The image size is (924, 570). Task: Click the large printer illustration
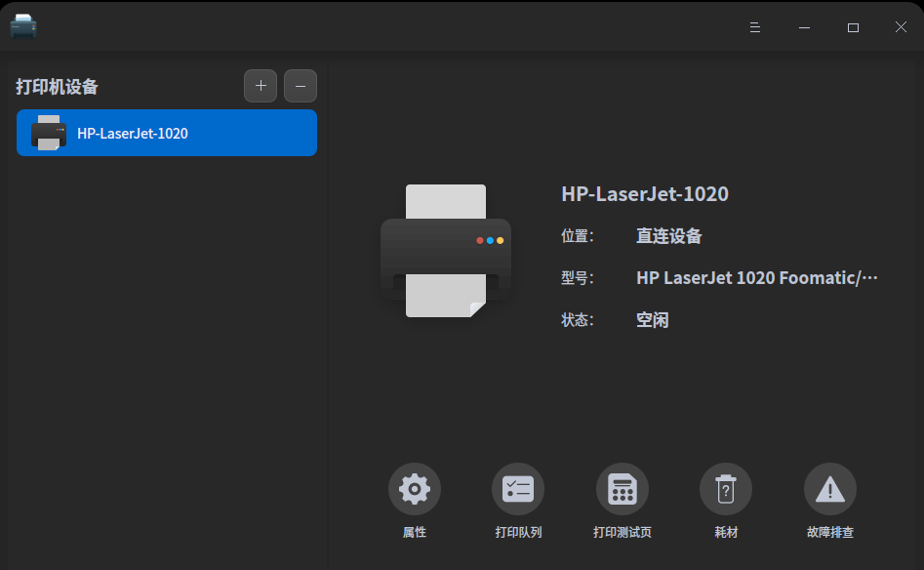coord(446,251)
